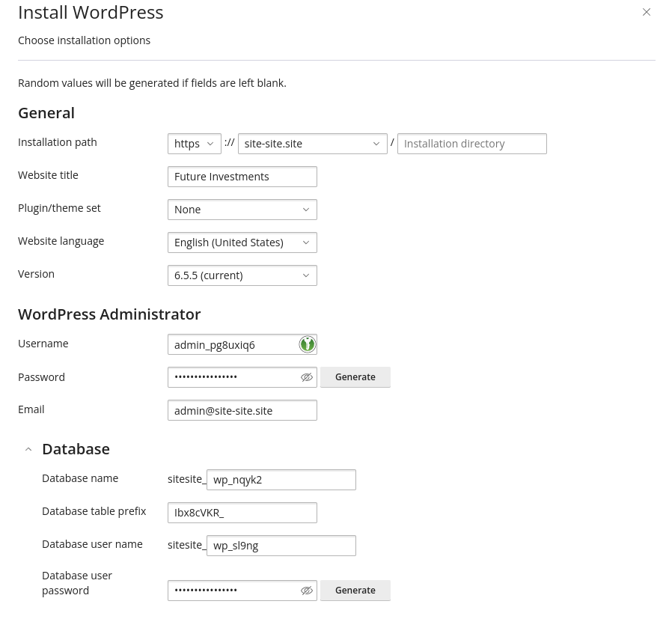
Task: Click the Database section heading
Action: (76, 449)
